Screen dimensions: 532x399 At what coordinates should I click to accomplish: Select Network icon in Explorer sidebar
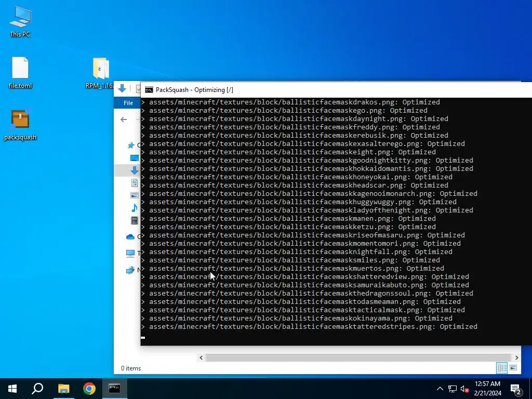pos(130,270)
